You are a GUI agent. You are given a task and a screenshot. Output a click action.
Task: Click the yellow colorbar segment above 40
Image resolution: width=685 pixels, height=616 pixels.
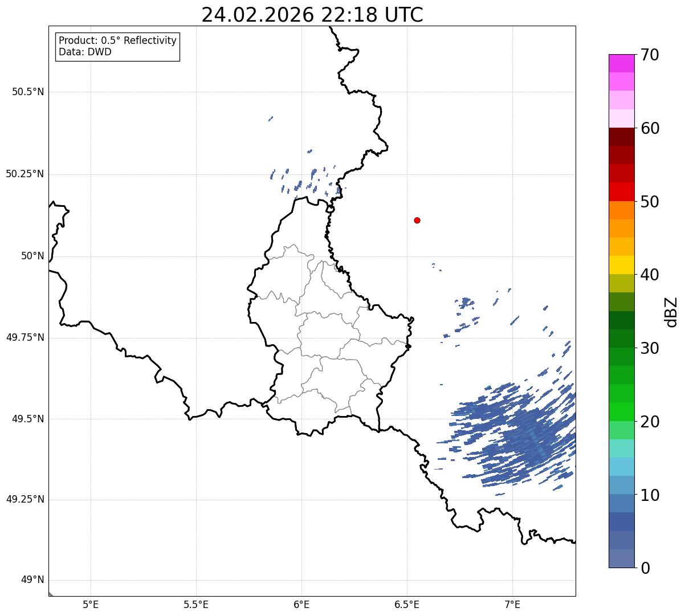621,265
